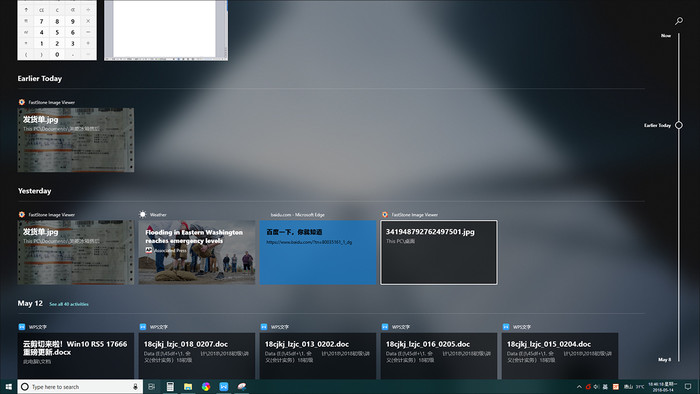
Task: Open the Windows Start menu
Action: (x=8, y=386)
